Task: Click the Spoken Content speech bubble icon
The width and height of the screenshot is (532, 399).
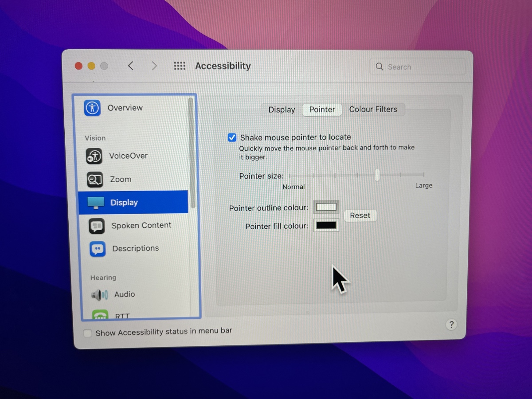Action: click(x=97, y=226)
